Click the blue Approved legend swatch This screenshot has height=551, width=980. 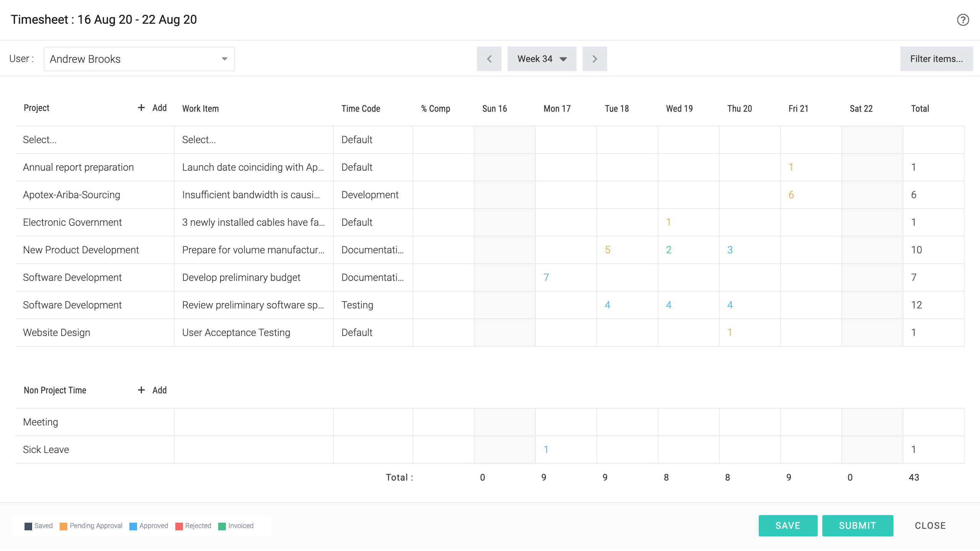tap(133, 526)
